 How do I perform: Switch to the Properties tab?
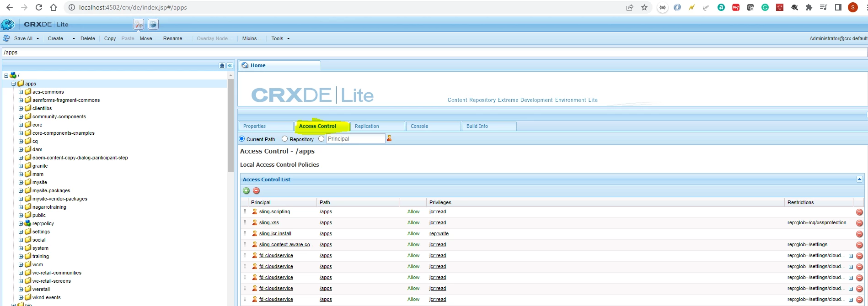pyautogui.click(x=266, y=126)
